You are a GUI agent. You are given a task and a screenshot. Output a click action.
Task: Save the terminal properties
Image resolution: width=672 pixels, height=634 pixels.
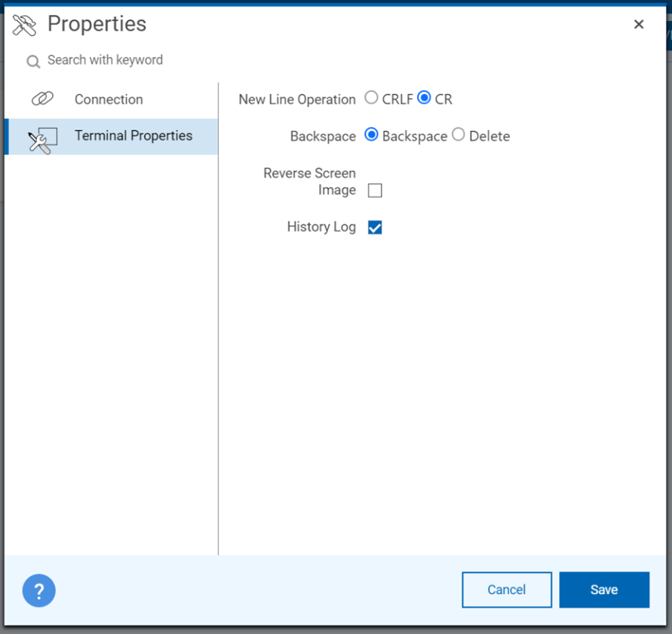604,590
